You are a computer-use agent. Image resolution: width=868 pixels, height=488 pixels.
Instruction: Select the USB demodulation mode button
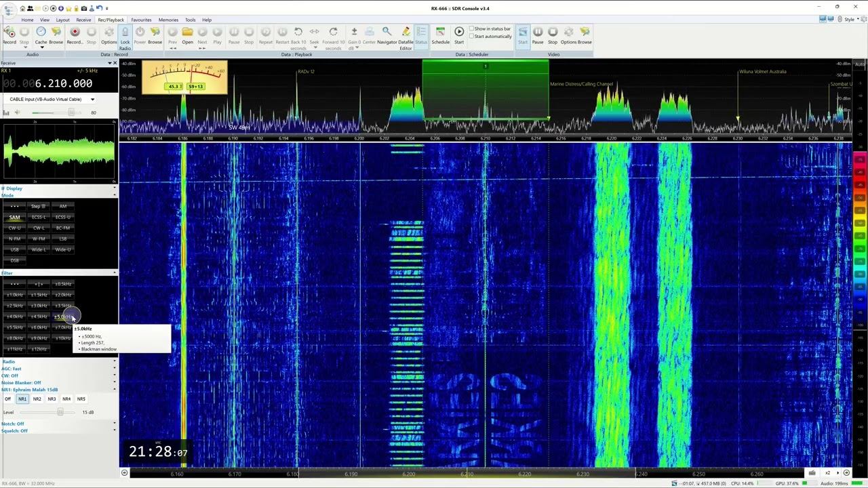(14, 249)
